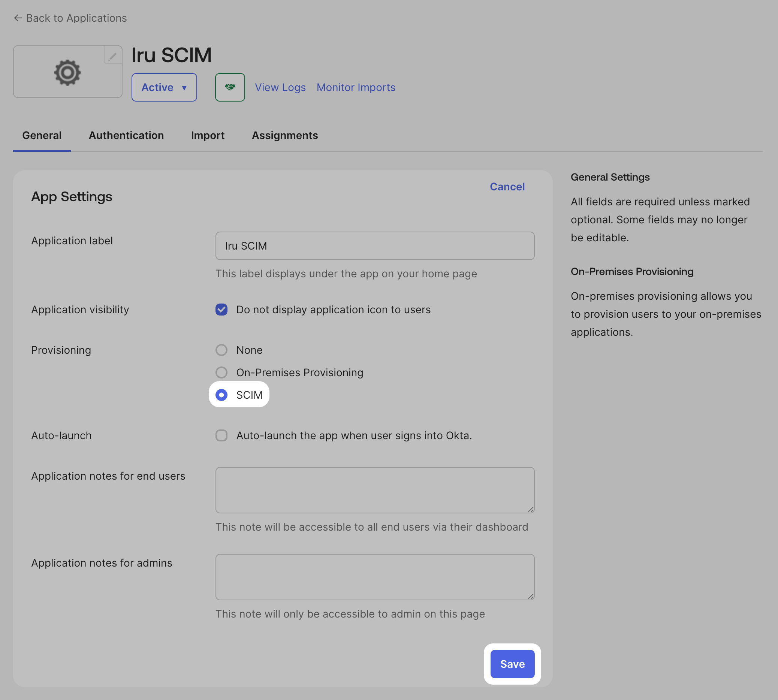Click the gear app logo thumbnail
Screen dimensions: 778x700
click(x=68, y=72)
